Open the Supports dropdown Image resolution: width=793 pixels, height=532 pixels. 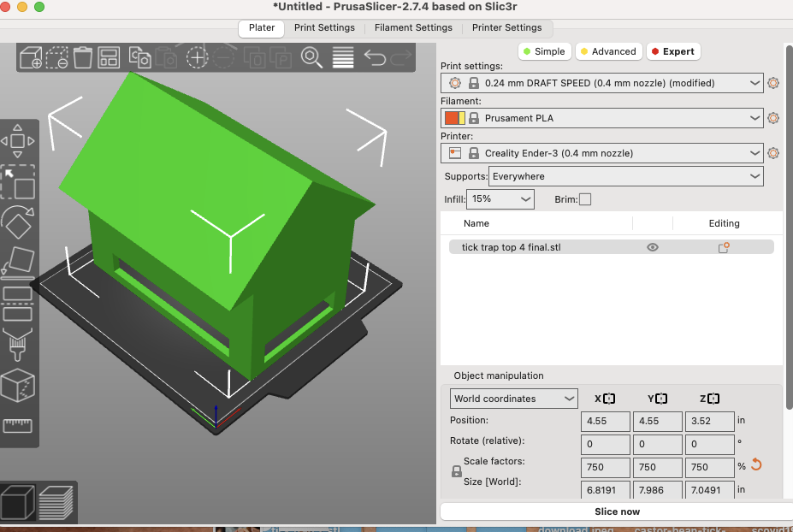tap(625, 176)
